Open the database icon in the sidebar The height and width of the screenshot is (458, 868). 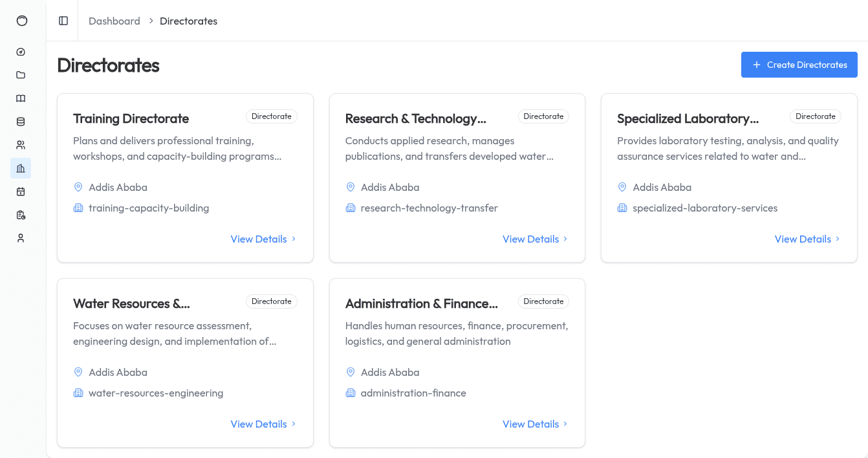click(21, 122)
